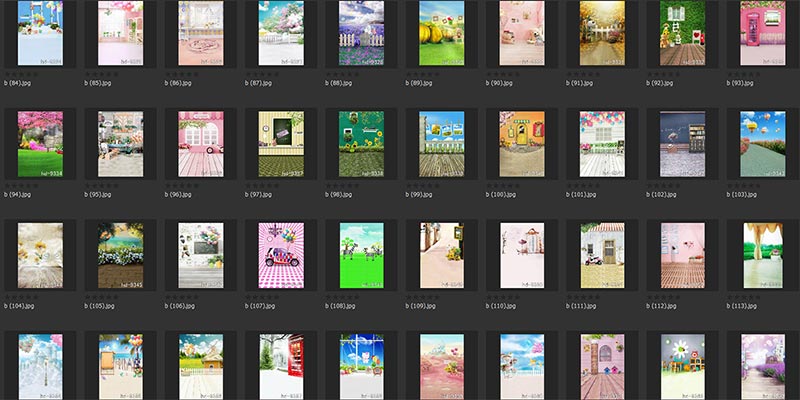
Task: Click the file name "b (105).jpg"
Action: pyautogui.click(x=99, y=306)
